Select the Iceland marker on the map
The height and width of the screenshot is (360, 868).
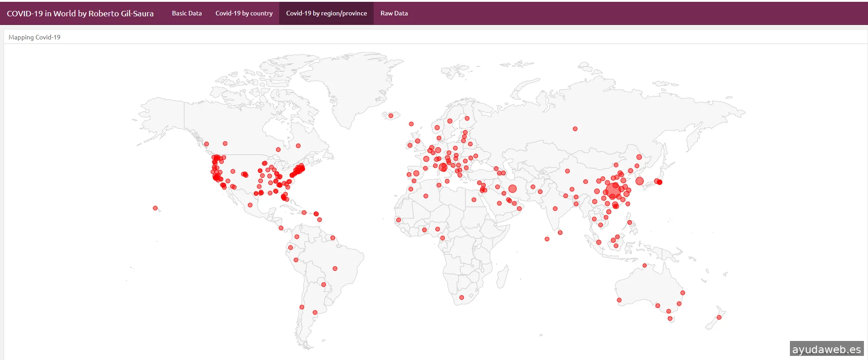coord(390,116)
